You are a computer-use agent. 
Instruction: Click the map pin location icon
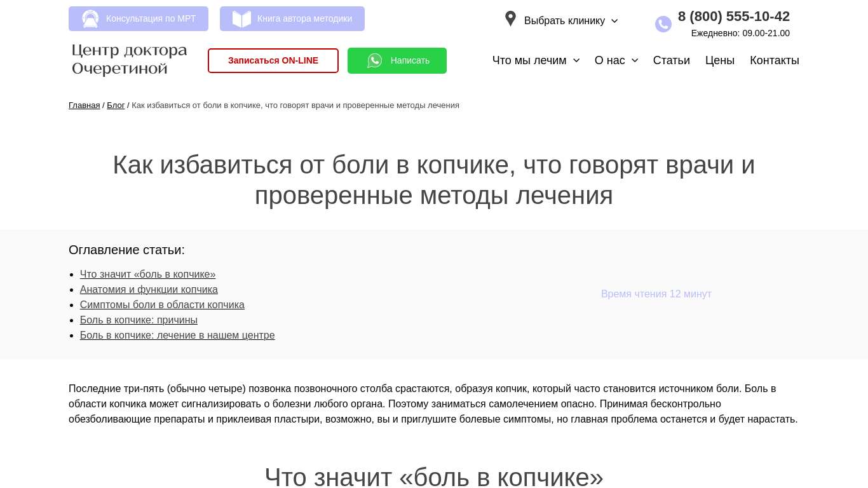(510, 19)
